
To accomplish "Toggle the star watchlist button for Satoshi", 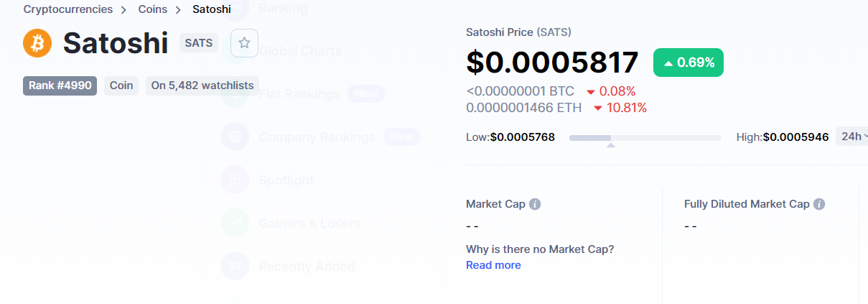I will [x=244, y=43].
